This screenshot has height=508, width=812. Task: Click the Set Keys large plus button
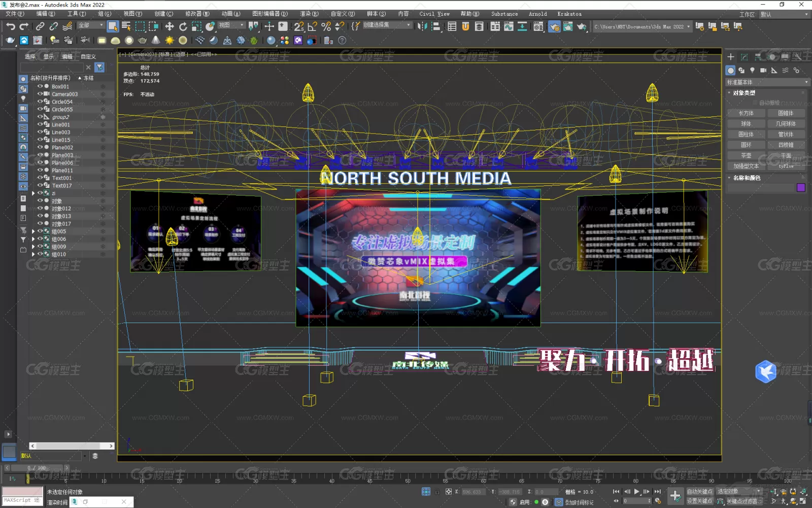675,496
